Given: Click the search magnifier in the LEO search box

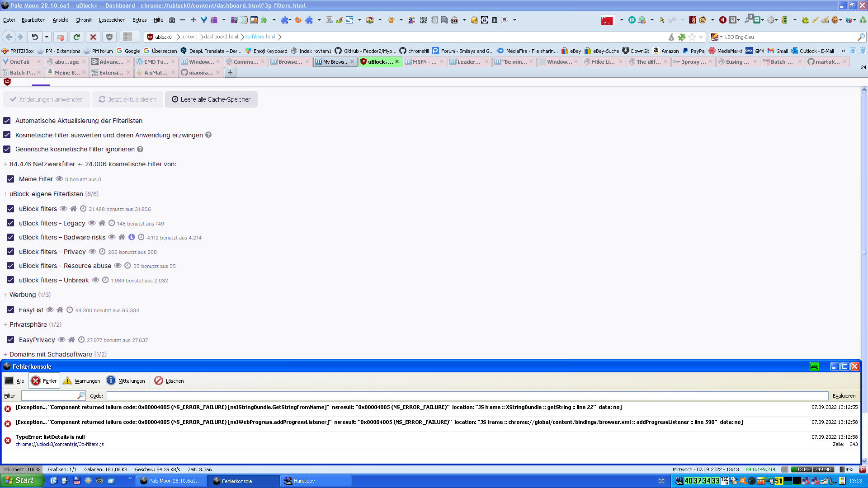Looking at the screenshot, I should tap(861, 37).
